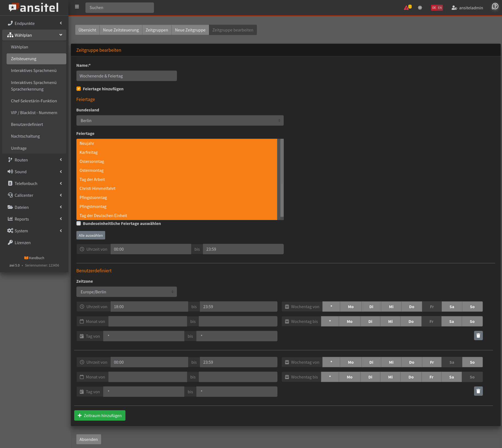The image size is (502, 448).
Task: Click the ansiteladmin user icon
Action: tap(454, 8)
